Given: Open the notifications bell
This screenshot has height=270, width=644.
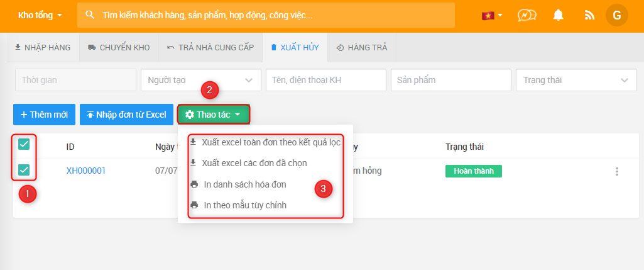Looking at the screenshot, I should pos(558,15).
